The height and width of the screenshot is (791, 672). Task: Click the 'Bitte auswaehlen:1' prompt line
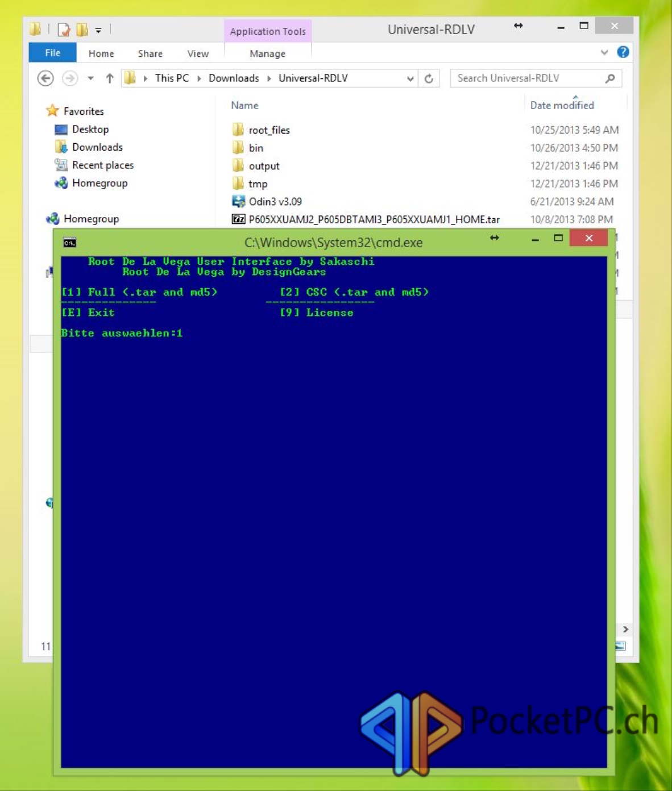click(122, 333)
